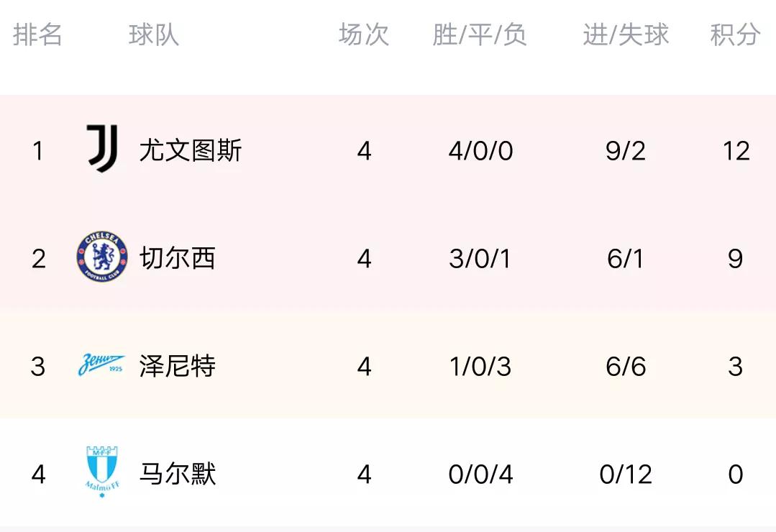Click the 球队 column header
The width and height of the screenshot is (776, 532).
(x=153, y=35)
